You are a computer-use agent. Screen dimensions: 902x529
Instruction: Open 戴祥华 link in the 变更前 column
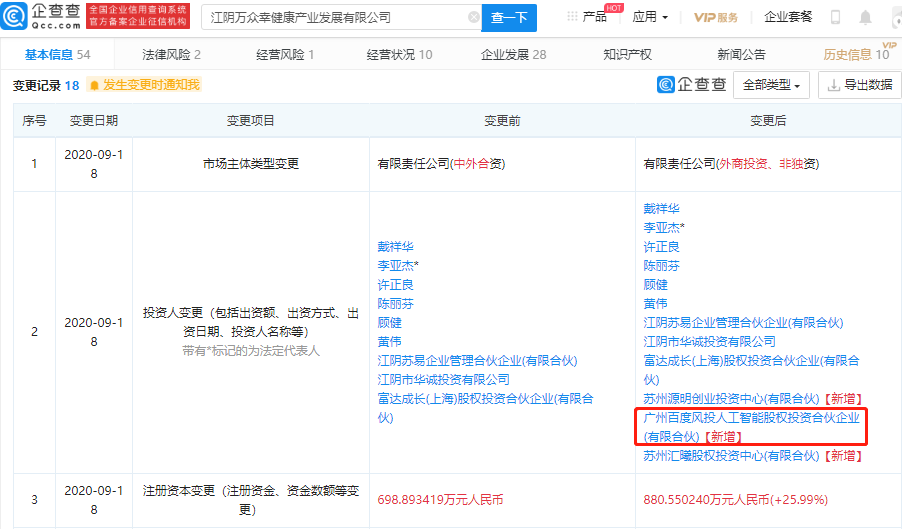[395, 247]
